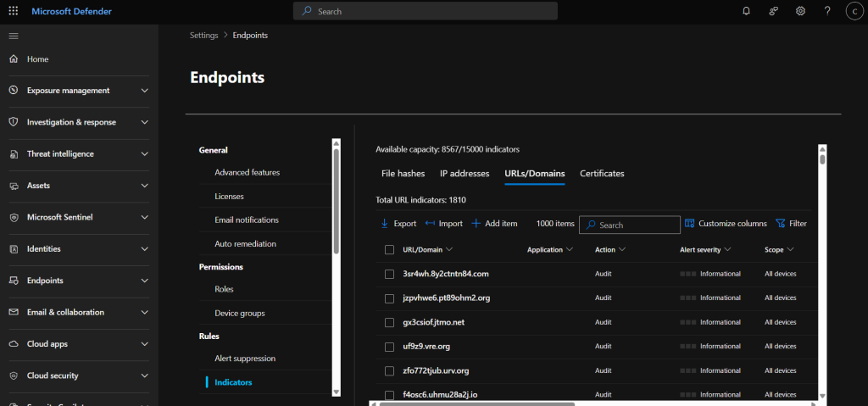The height and width of the screenshot is (406, 868).
Task: Click the Endpoints laptop icon in the sidebar
Action: click(14, 281)
